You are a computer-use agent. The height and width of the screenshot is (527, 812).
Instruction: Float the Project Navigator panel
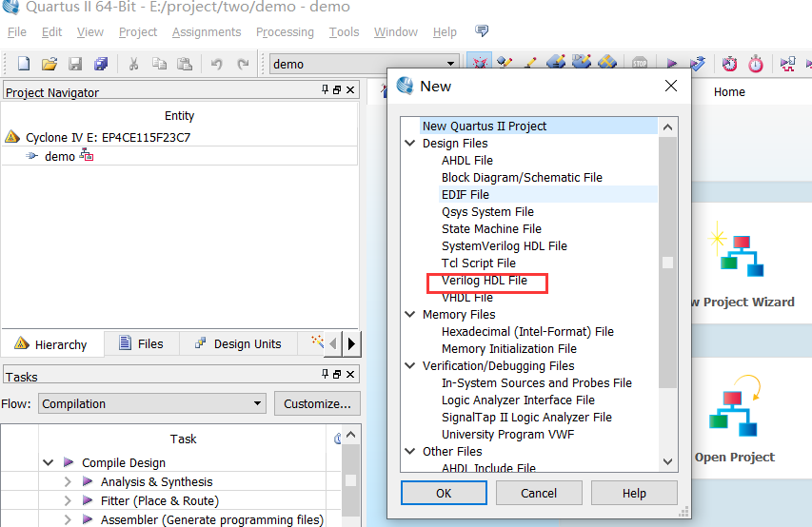click(x=337, y=90)
